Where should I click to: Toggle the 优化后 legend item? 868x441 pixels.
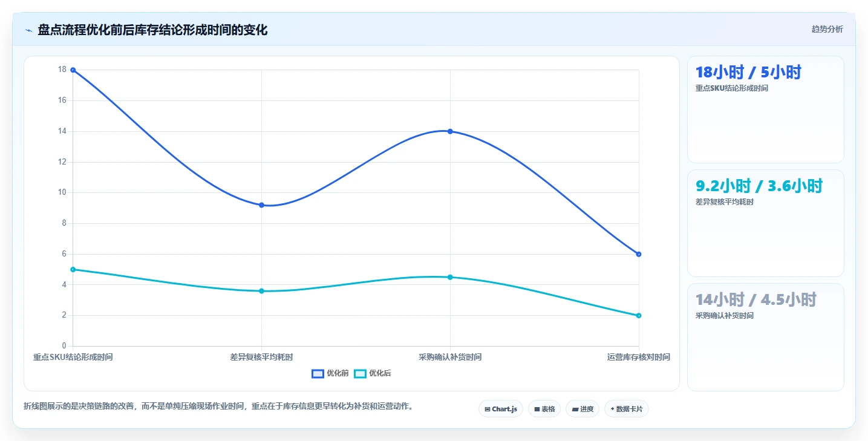click(372, 373)
